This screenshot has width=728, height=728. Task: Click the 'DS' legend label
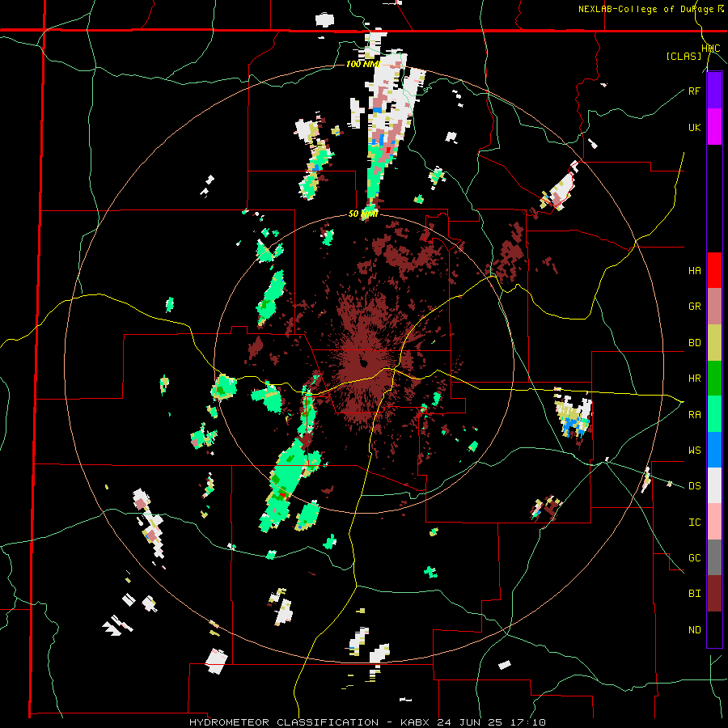tap(694, 485)
